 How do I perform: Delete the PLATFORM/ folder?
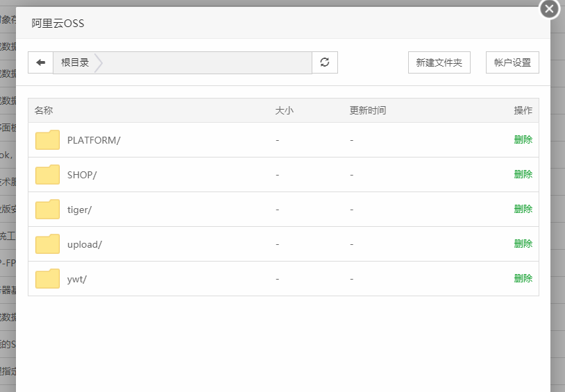click(x=523, y=139)
